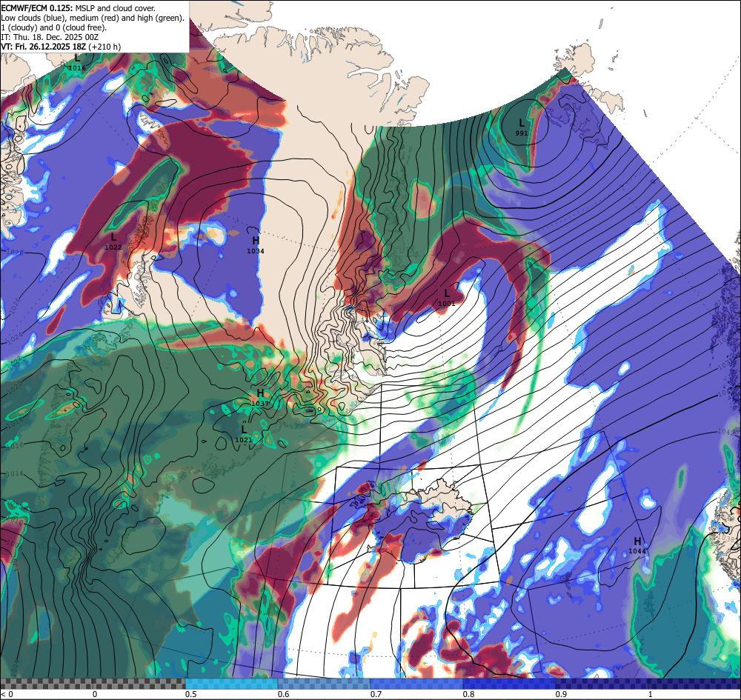Click the H 1034 high pressure label over Greenland
This screenshot has width=741, height=700.
[x=255, y=246]
